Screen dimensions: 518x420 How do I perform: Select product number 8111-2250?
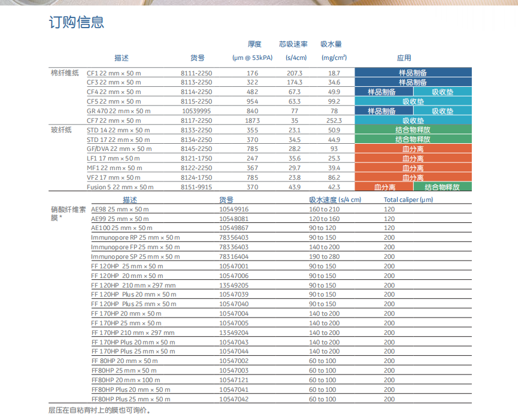pyautogui.click(x=196, y=73)
